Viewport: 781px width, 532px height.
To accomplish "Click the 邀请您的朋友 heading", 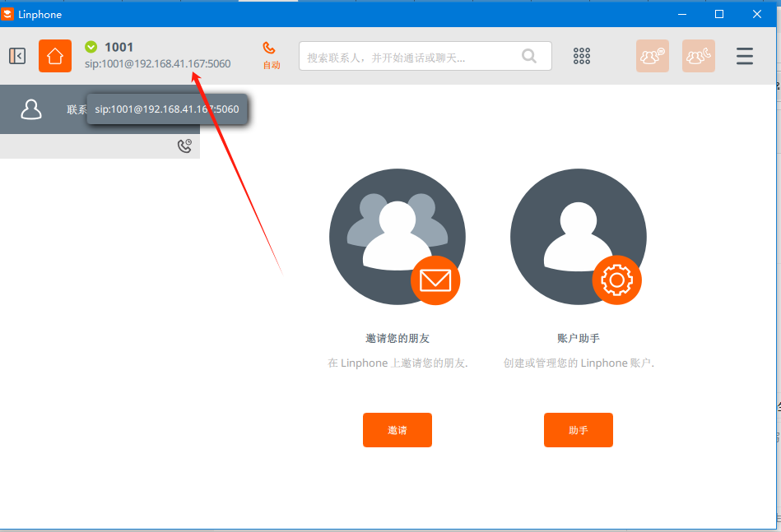I will pos(397,339).
